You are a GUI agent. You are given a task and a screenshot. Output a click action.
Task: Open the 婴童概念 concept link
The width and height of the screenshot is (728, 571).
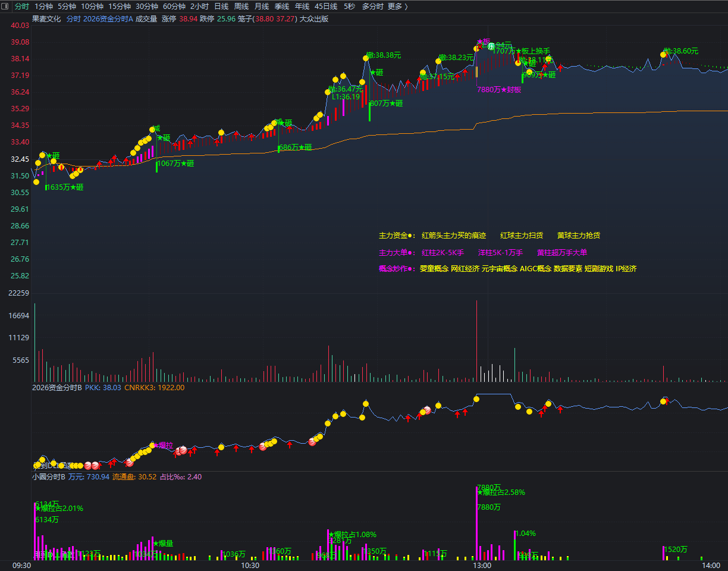pyautogui.click(x=434, y=269)
